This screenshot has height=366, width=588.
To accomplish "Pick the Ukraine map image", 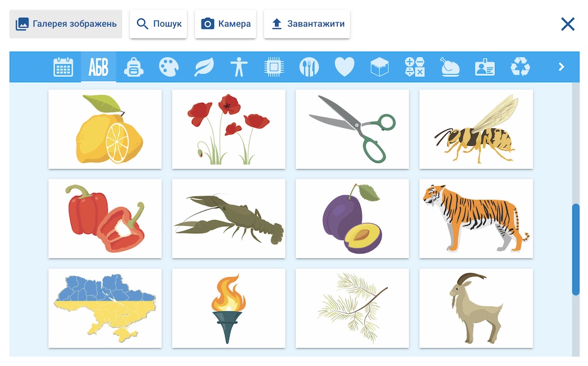I will tap(105, 308).
